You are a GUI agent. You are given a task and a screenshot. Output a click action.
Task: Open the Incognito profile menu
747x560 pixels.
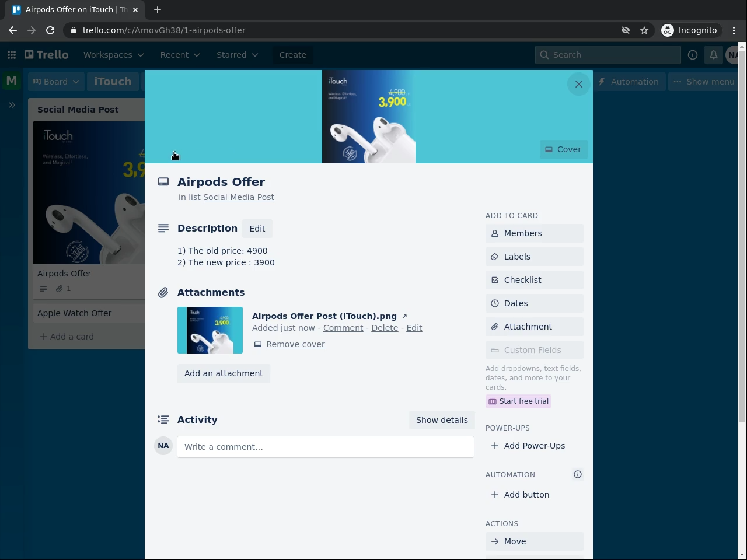pyautogui.click(x=690, y=30)
